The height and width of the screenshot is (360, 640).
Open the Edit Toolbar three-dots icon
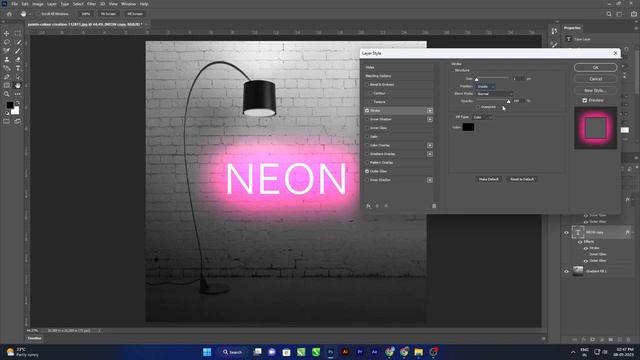18,94
